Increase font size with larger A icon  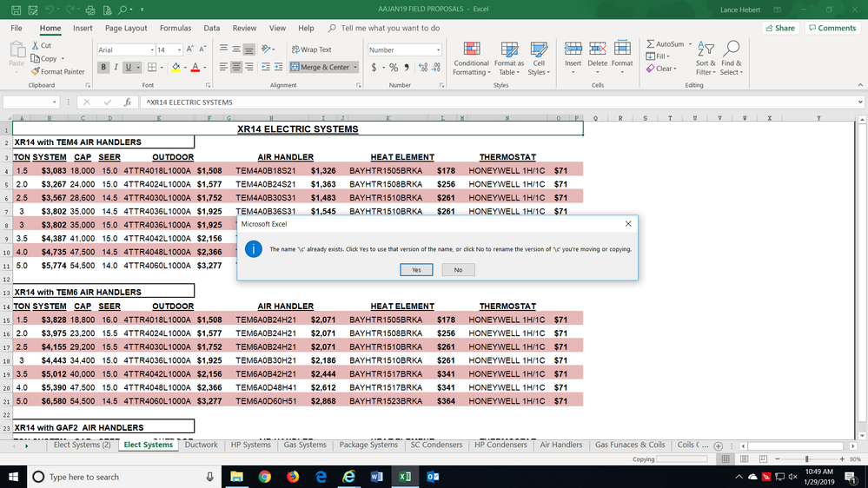pos(190,49)
